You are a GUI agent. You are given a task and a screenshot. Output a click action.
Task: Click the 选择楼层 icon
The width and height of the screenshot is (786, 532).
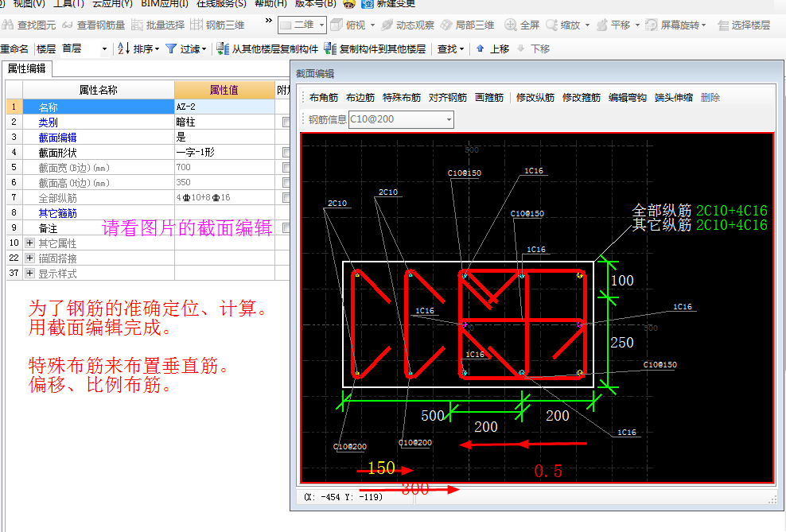[723, 25]
